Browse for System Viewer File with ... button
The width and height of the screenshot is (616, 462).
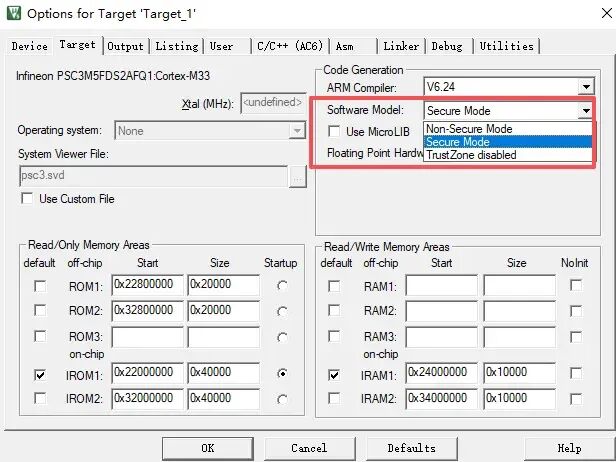[x=297, y=176]
